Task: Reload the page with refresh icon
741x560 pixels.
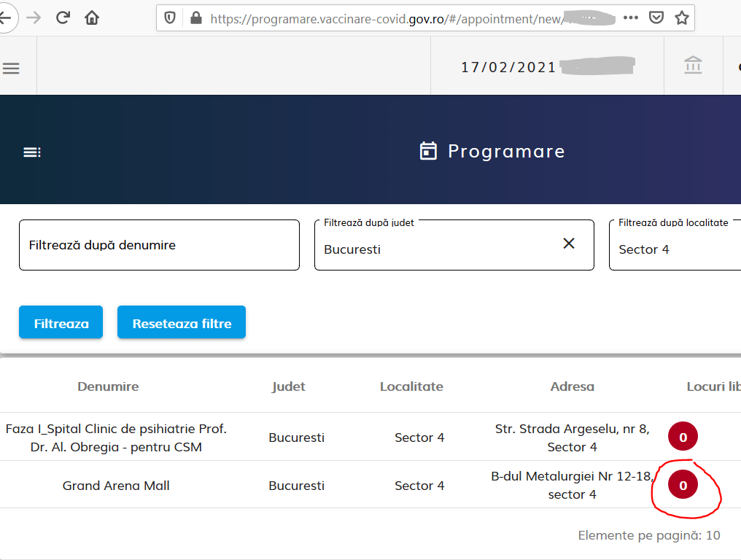Action: [63, 17]
